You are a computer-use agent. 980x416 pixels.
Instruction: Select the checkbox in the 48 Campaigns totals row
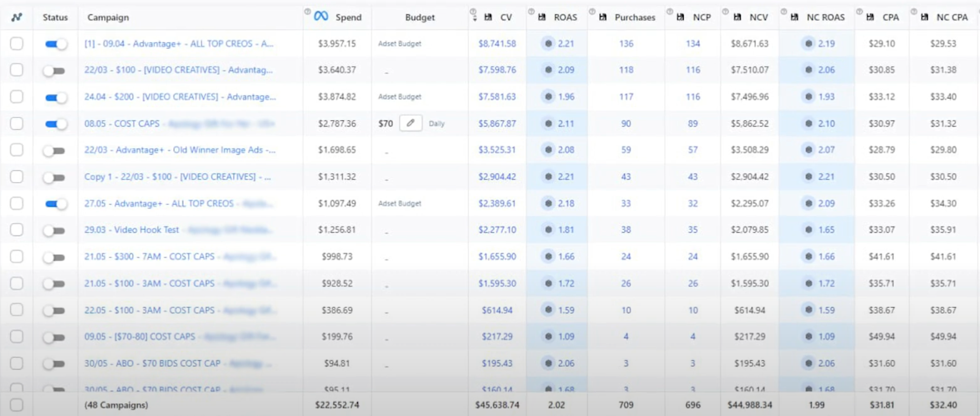click(x=17, y=405)
